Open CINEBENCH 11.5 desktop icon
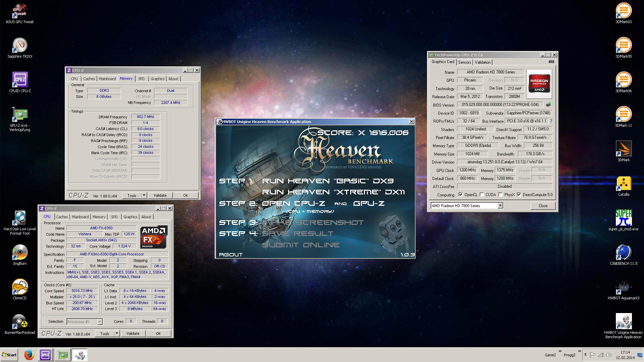644x362 pixels. [624, 255]
